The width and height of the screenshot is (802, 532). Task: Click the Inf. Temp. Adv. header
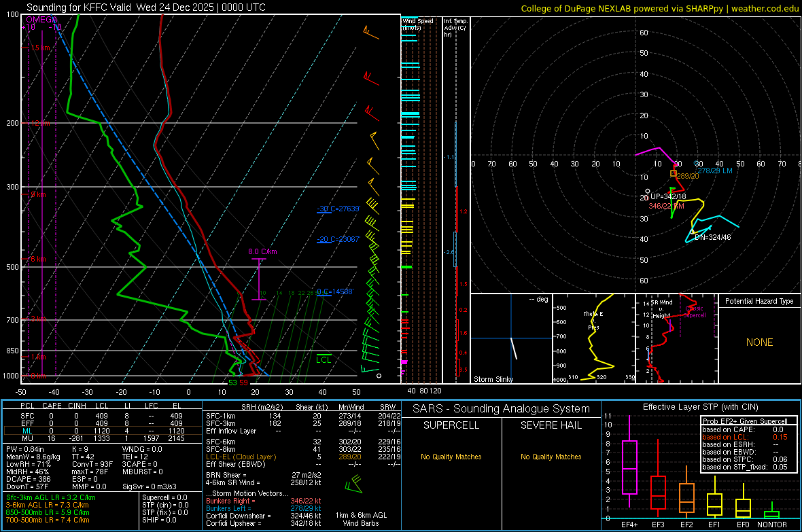pyautogui.click(x=455, y=28)
